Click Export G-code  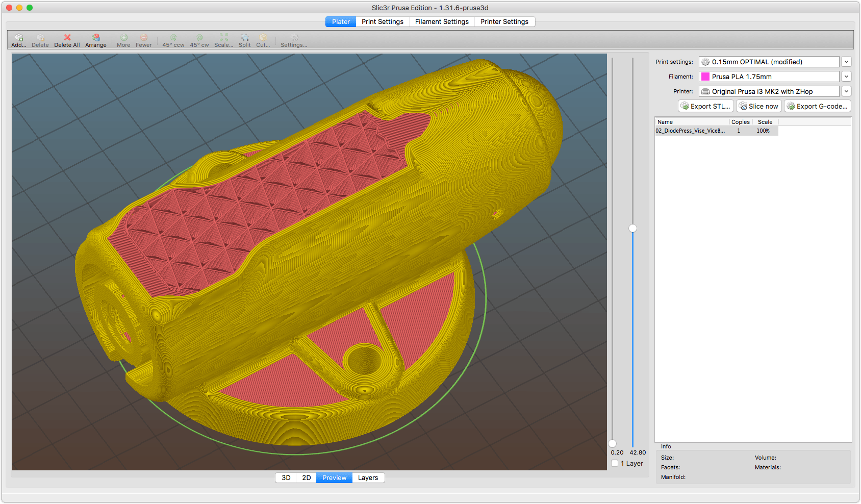coord(817,106)
